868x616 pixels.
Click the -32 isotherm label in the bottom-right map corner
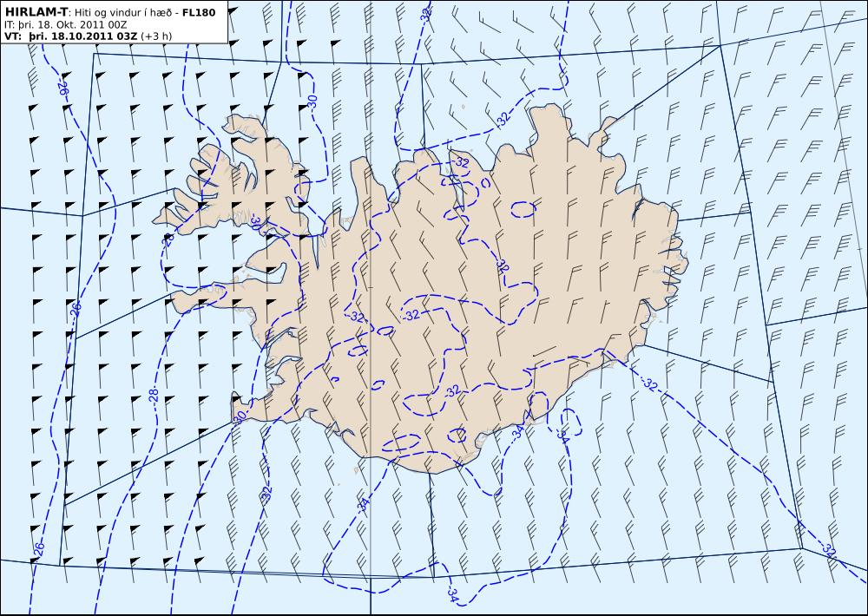828,551
